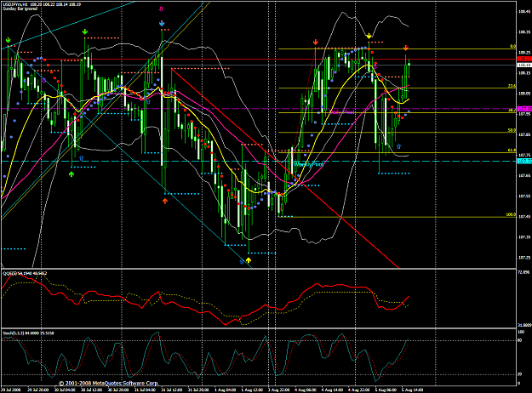Viewport: 532px width, 393px height.
Task: Select the 'Sunday Bar Ignored' label
Action: 20,9
